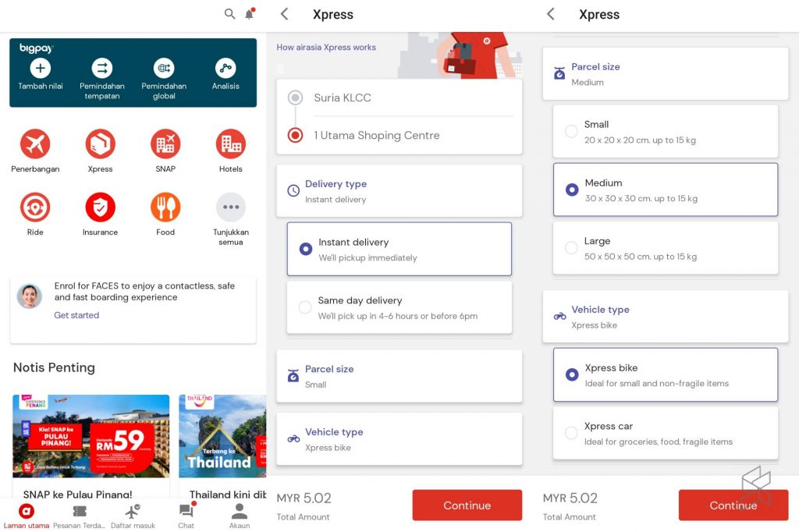Click Continue button on right Xpress screen
This screenshot has height=532, width=799.
[733, 505]
